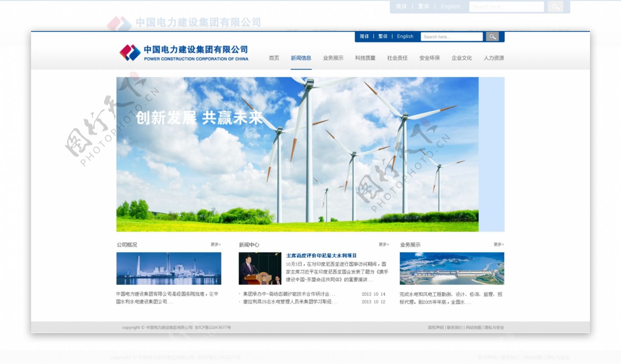The width and height of the screenshot is (621, 364).
Task: Click the faded search icon in background page
Action: click(555, 7)
